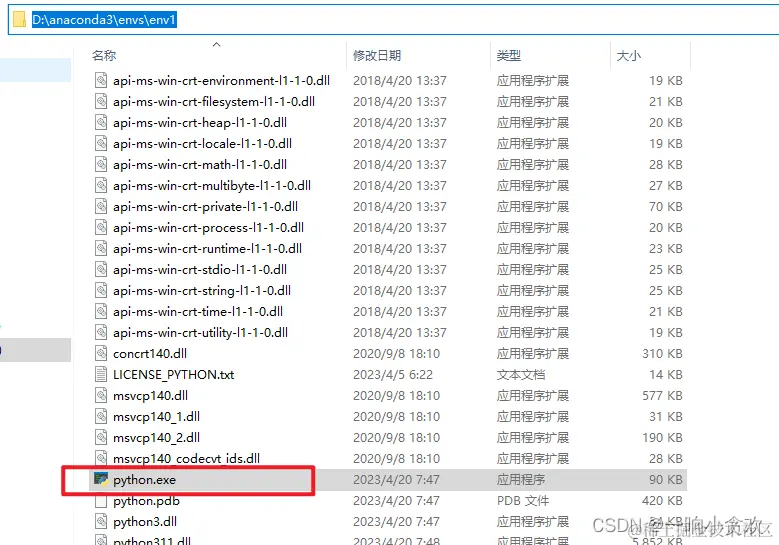The image size is (779, 545).
Task: Select file name api-ms-win-crt-environment-l1-1-0.dll
Action: coord(222,80)
